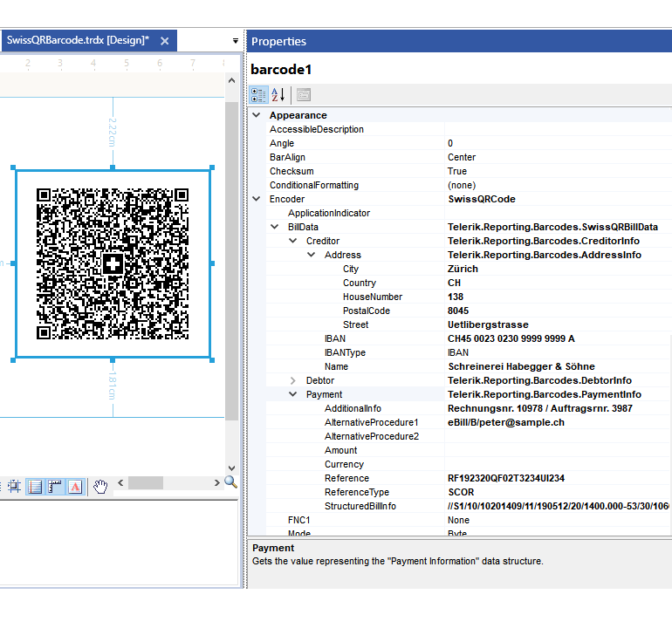Viewport: 672px width, 642px height.
Task: Select the HouseNumber property label
Action: tap(373, 297)
